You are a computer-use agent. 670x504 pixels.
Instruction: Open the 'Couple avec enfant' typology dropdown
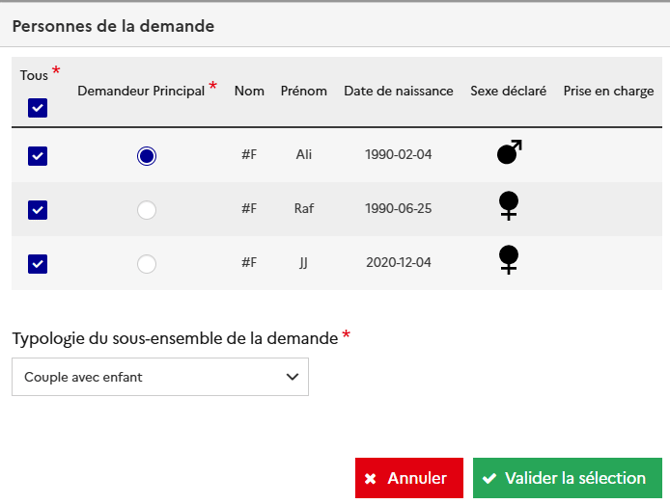[160, 377]
